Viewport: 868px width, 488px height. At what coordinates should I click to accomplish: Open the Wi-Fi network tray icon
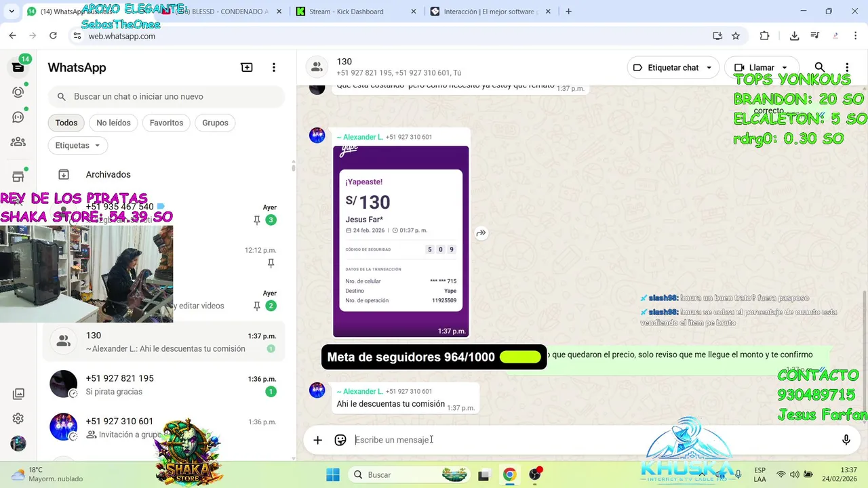point(781,474)
